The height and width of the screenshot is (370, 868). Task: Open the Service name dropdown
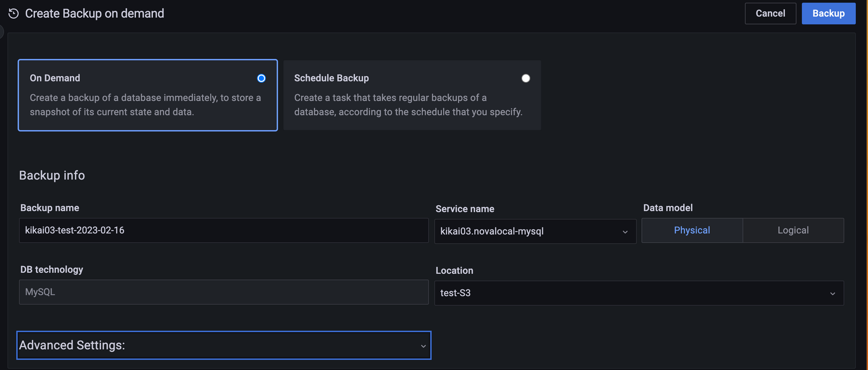click(x=535, y=231)
